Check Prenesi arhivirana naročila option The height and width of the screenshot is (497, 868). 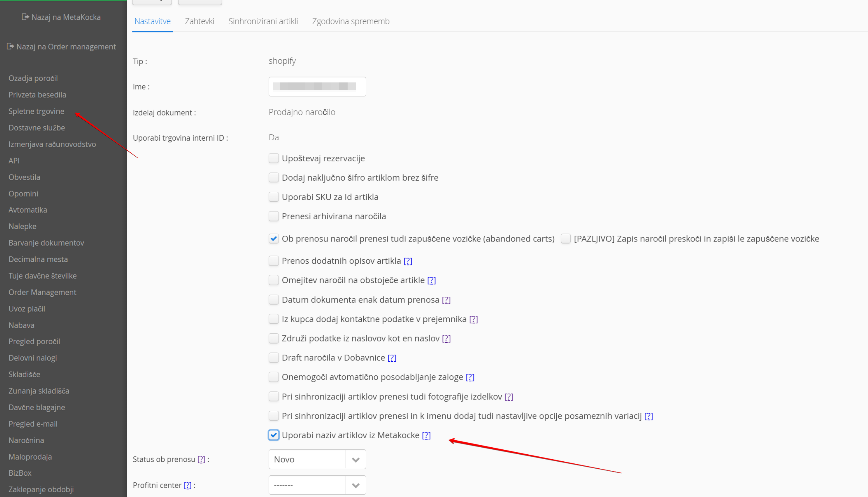pyautogui.click(x=273, y=216)
